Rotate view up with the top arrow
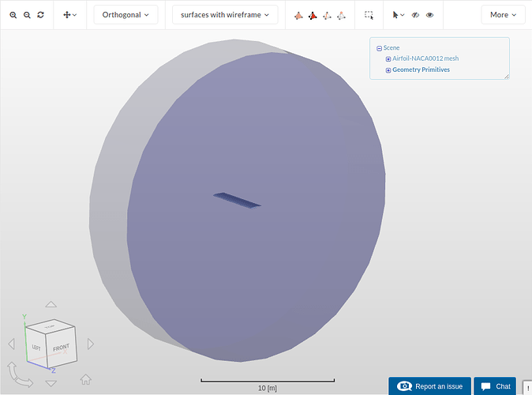This screenshot has width=532, height=395. coord(51,304)
